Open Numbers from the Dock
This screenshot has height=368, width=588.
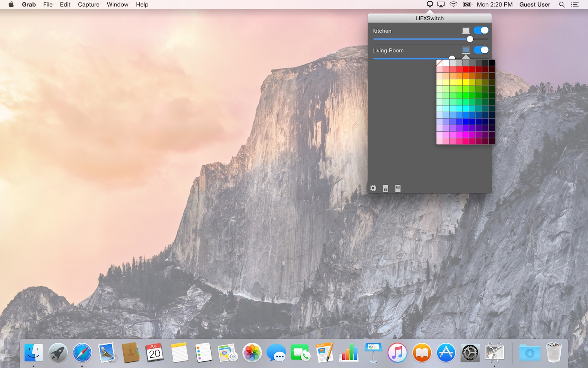click(x=349, y=352)
